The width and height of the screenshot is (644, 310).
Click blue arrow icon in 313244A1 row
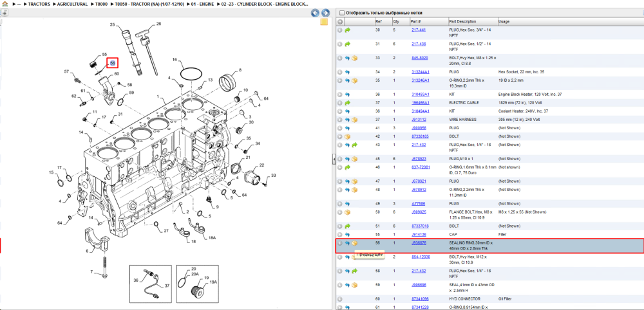point(348,72)
